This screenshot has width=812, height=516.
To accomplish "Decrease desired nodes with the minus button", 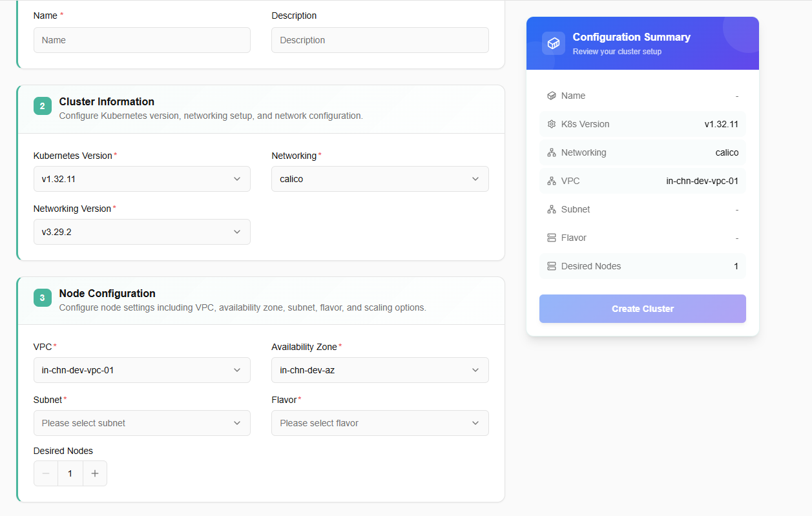I will 46,473.
